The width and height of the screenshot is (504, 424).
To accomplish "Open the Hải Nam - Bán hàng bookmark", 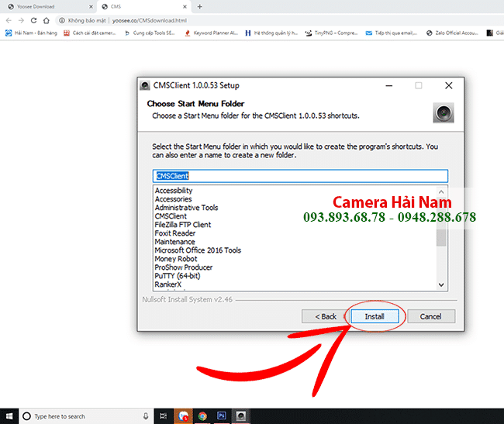I will point(32,33).
